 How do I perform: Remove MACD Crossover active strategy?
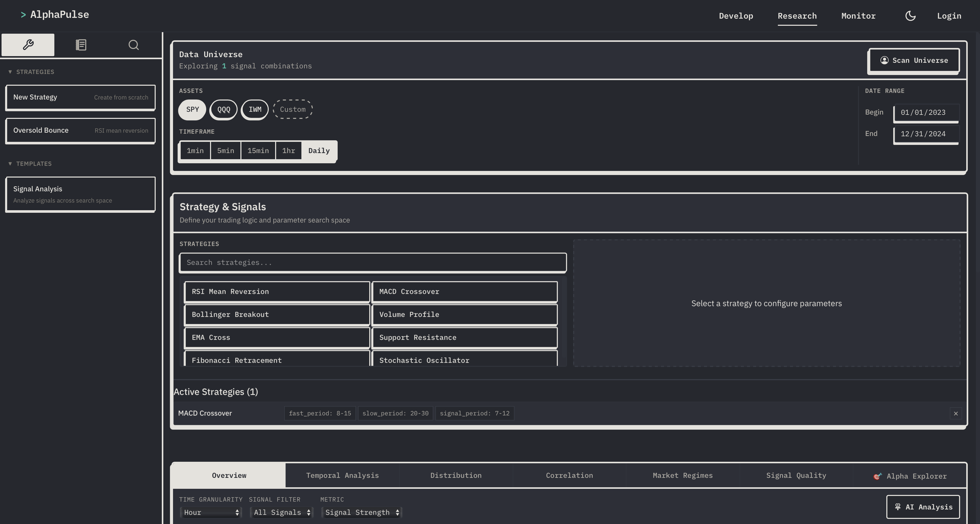pos(956,413)
